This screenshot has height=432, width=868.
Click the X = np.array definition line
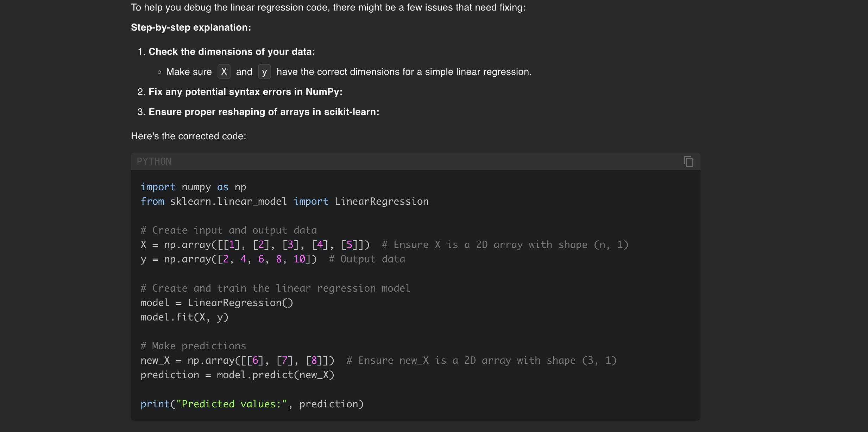coord(255,245)
